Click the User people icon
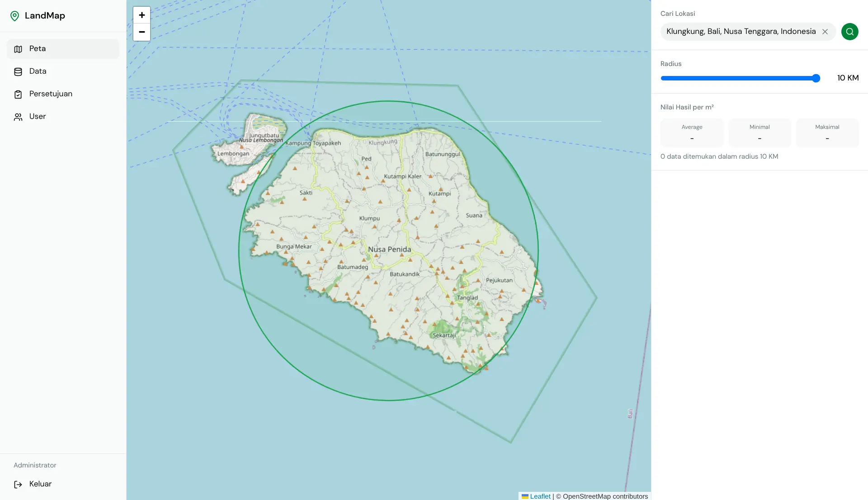 tap(18, 117)
